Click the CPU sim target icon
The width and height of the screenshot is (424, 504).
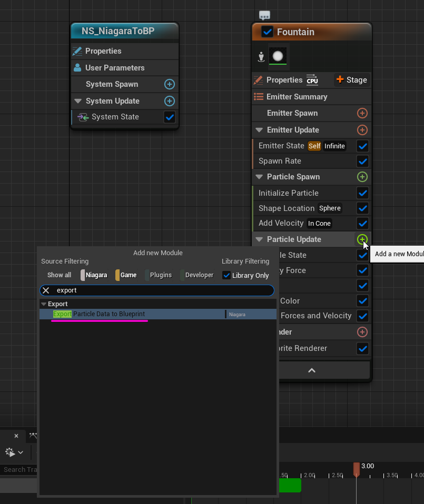[312, 79]
